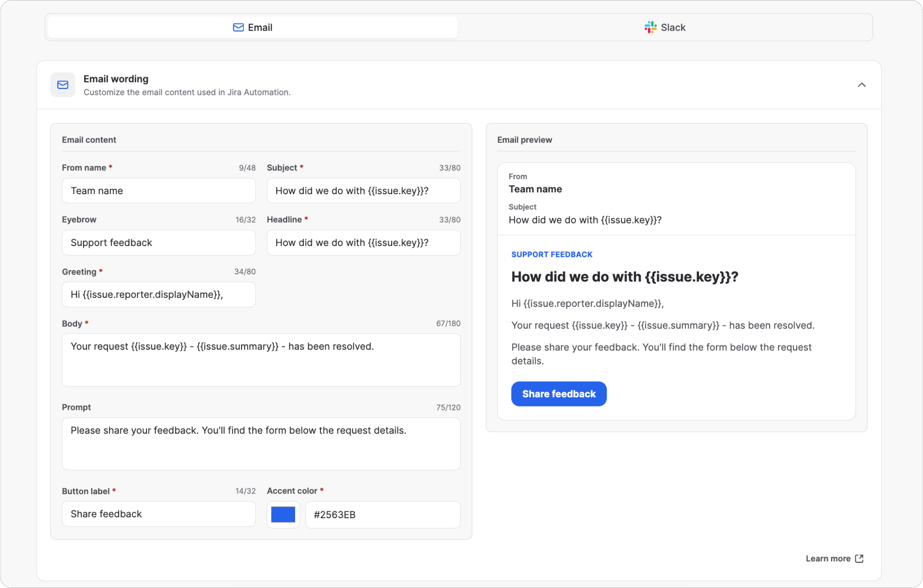Switch to the Email tab
Screen dimensions: 923x588
[253, 27]
